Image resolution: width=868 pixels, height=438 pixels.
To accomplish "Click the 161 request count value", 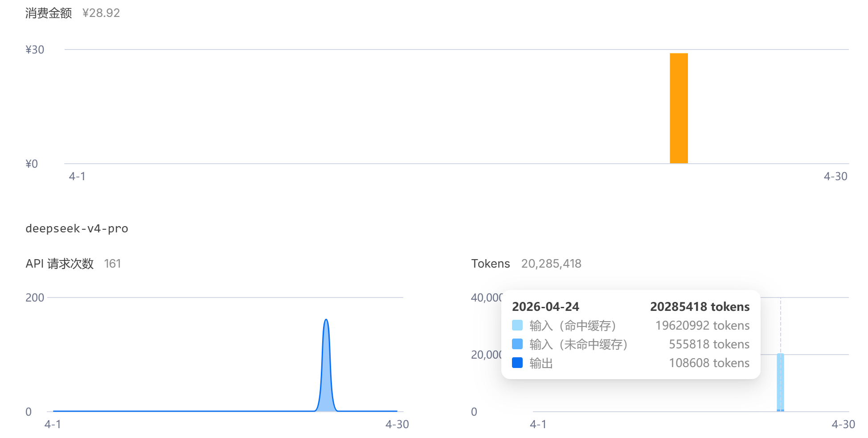I will click(x=112, y=264).
